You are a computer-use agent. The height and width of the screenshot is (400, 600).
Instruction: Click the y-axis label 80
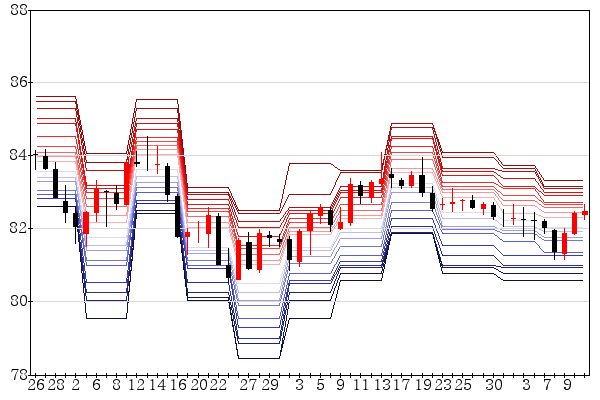click(19, 301)
